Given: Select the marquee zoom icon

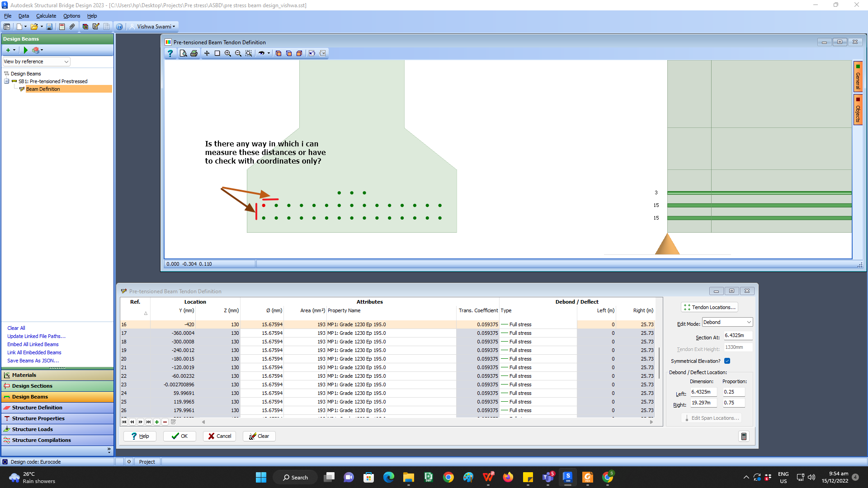Looking at the screenshot, I should (248, 53).
